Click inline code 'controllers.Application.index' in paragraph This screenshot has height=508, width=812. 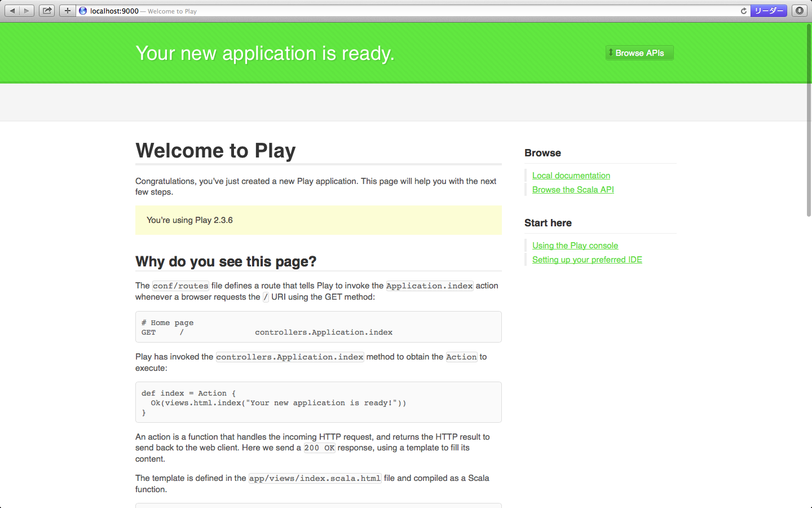(x=290, y=357)
